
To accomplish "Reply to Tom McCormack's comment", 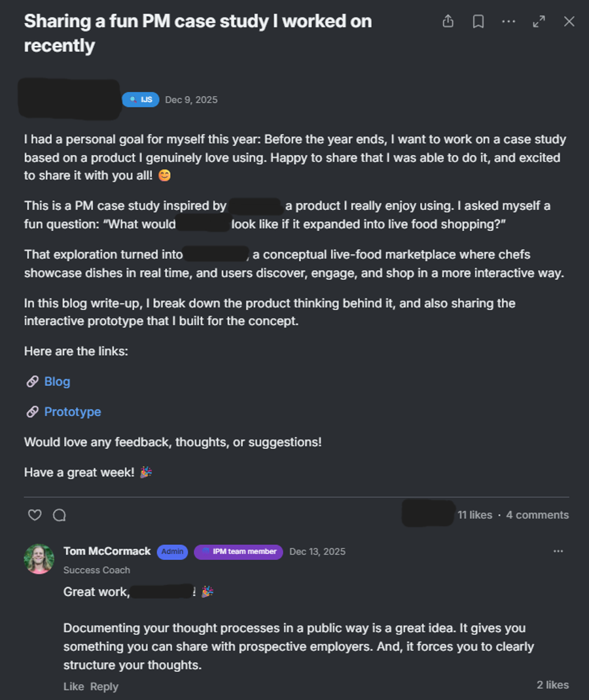I will [105, 686].
